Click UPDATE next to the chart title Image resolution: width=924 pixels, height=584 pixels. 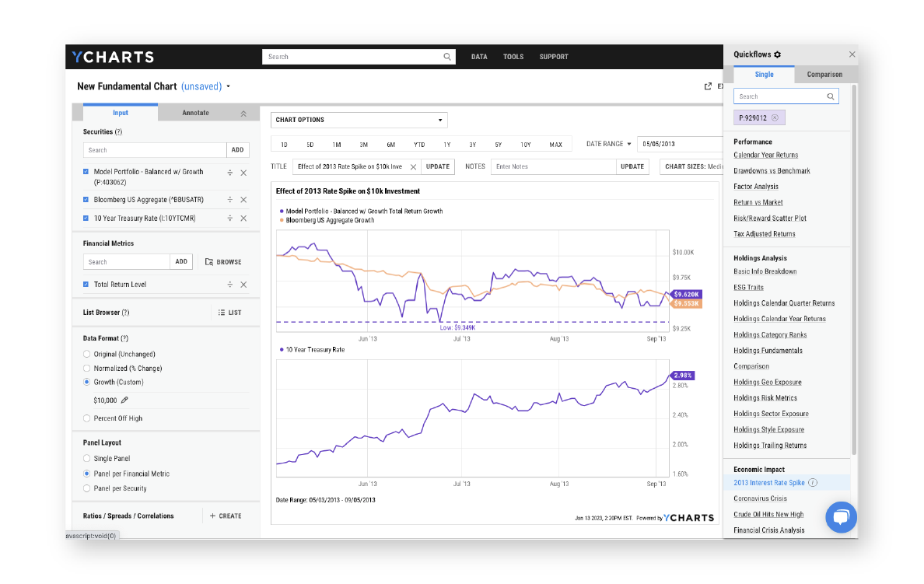(438, 166)
